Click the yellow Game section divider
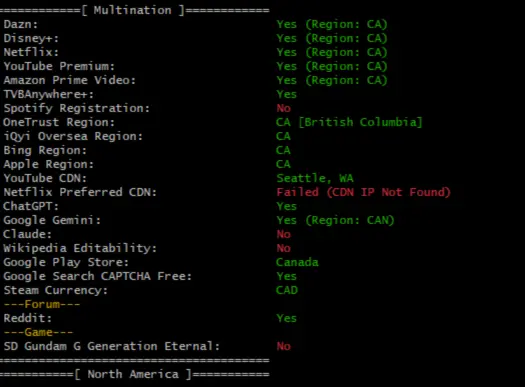The height and width of the screenshot is (387, 525). [x=39, y=332]
